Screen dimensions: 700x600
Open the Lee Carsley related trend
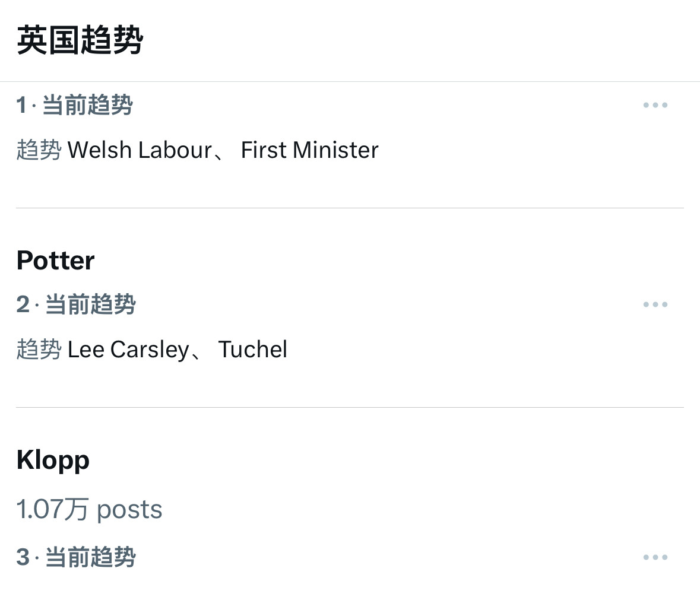click(128, 350)
